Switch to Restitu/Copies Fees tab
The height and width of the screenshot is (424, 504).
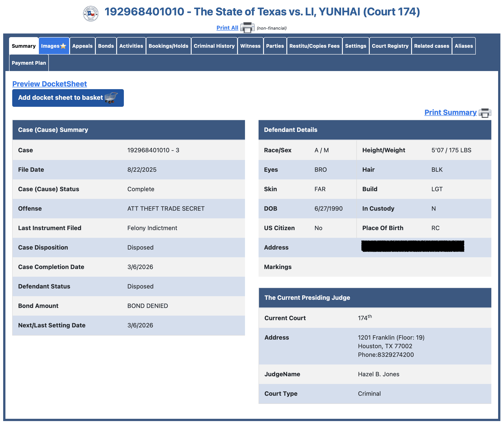point(314,46)
